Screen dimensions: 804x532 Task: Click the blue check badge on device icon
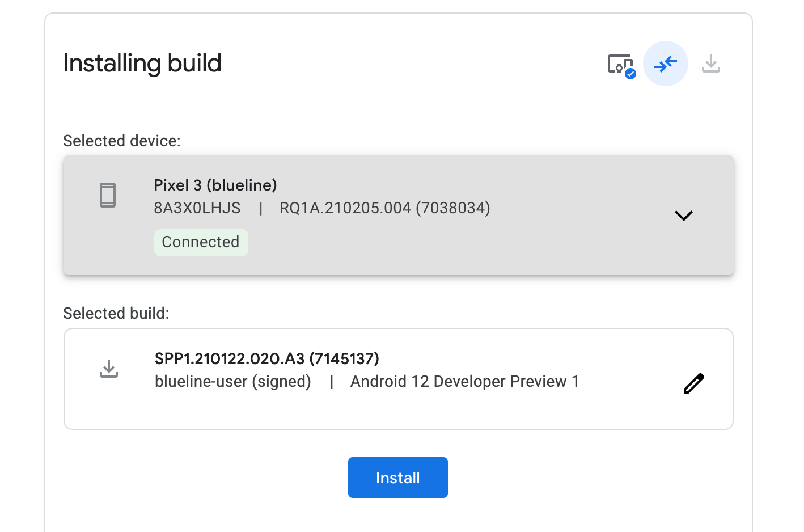pyautogui.click(x=630, y=74)
